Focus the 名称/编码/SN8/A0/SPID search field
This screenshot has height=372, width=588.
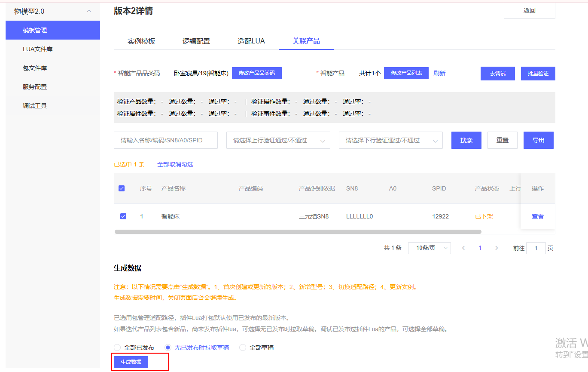point(166,140)
